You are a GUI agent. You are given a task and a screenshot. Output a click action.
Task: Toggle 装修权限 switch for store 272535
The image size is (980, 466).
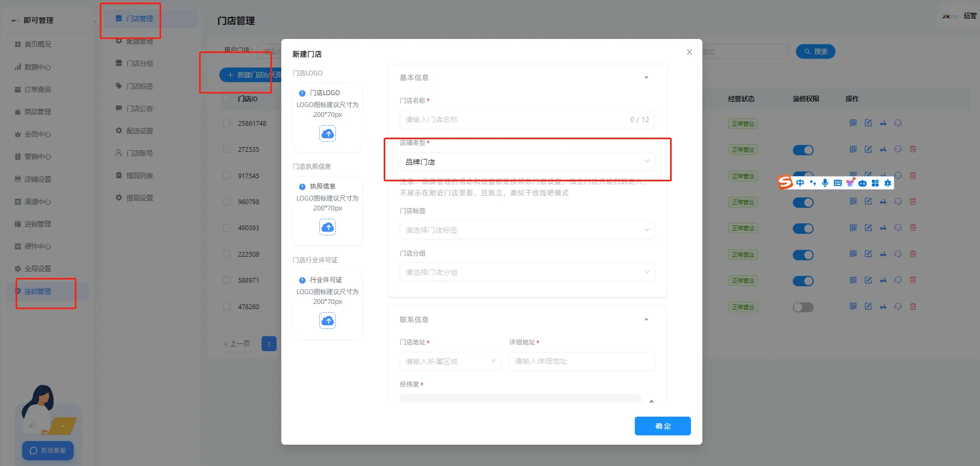[x=803, y=150]
